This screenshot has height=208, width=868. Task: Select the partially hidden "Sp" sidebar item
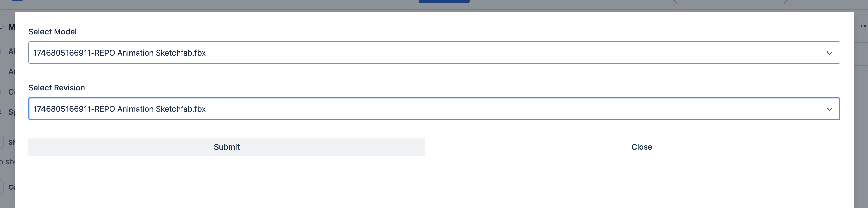(x=11, y=112)
